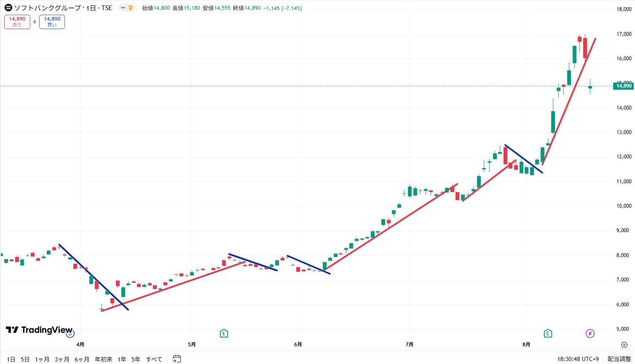635x364 pixels.
Task: Open the May earnings E marker
Action: click(224, 334)
